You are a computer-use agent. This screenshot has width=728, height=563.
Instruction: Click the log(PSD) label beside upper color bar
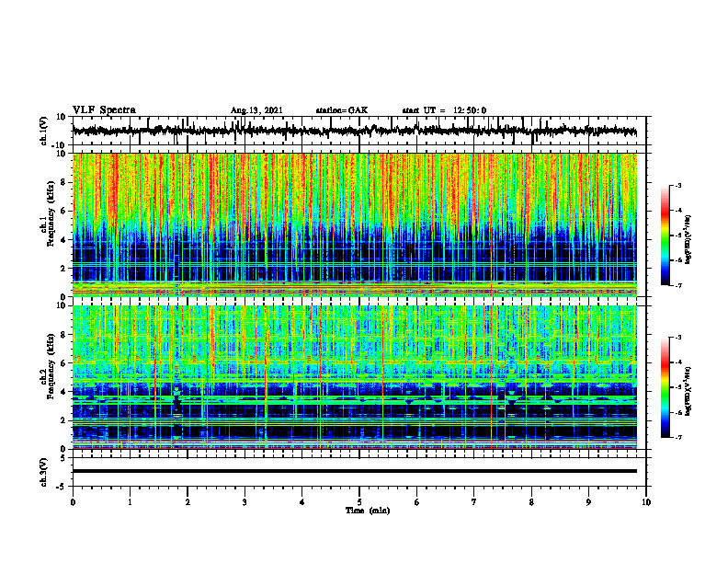(688, 240)
